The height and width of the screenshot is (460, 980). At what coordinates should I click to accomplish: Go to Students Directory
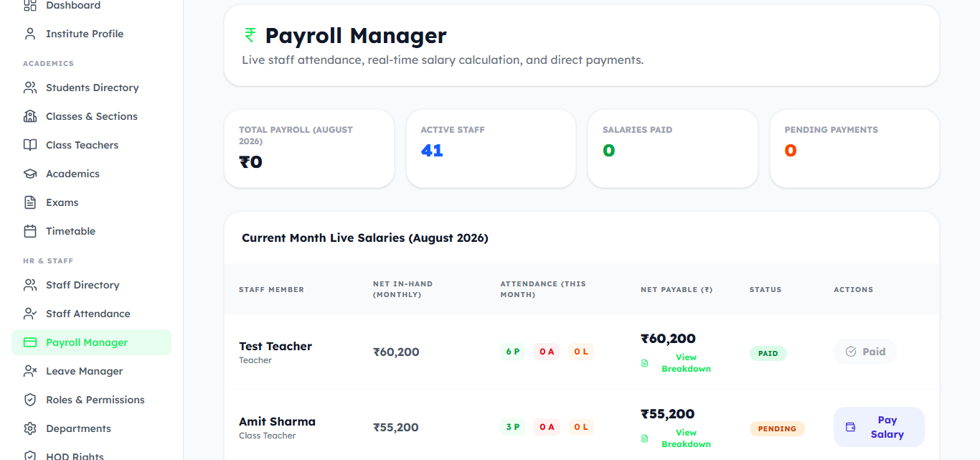(91, 88)
